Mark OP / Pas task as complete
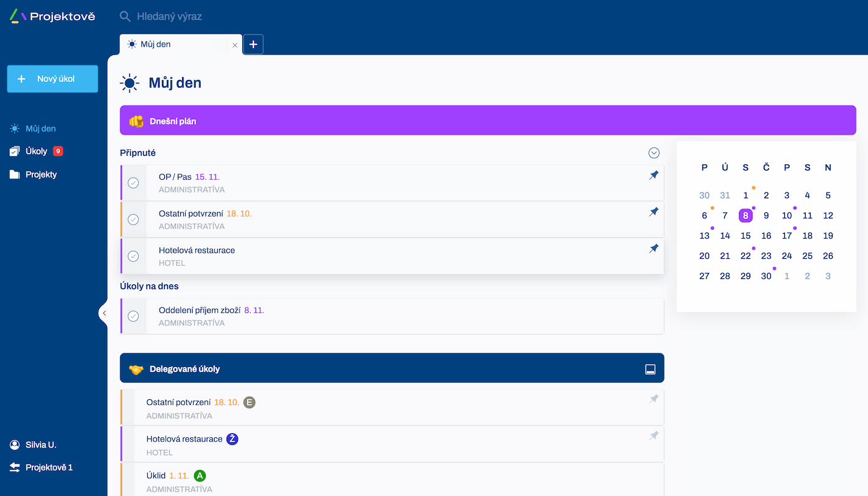 (x=133, y=183)
